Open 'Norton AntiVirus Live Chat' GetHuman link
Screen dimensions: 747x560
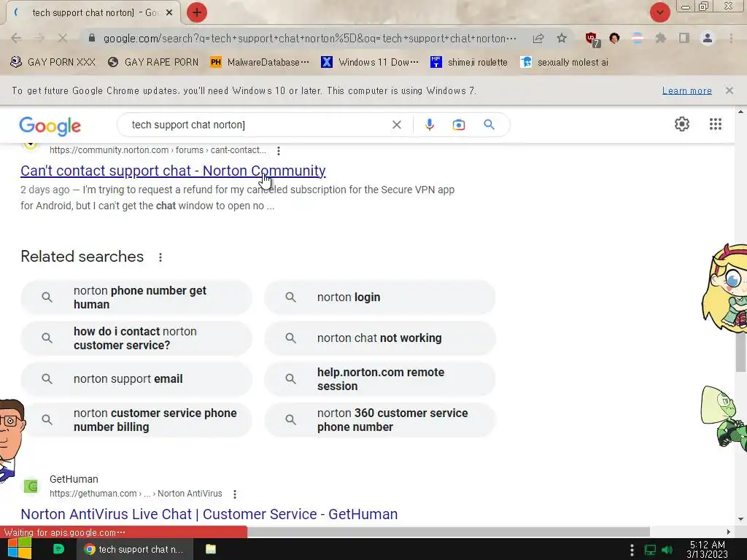209,514
